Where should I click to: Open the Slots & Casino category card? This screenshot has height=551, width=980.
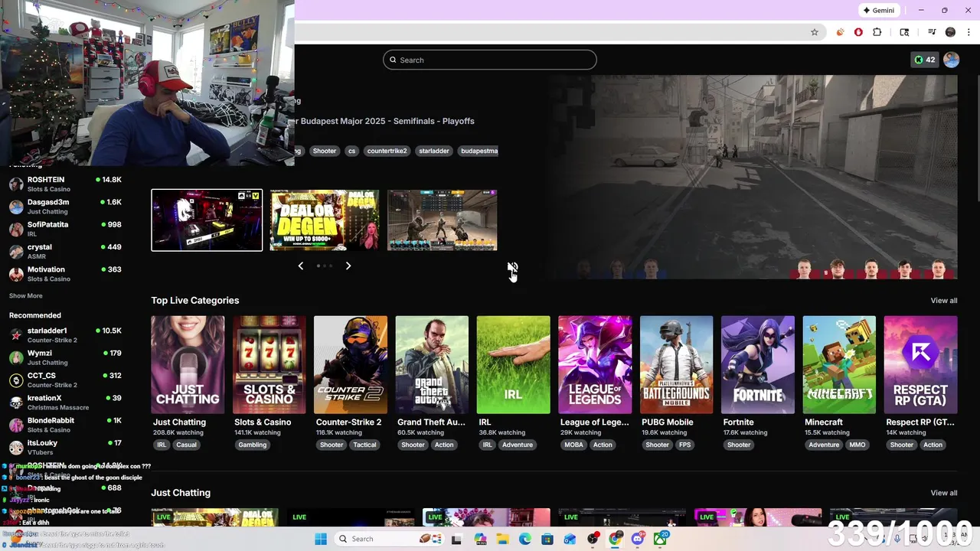269,364
